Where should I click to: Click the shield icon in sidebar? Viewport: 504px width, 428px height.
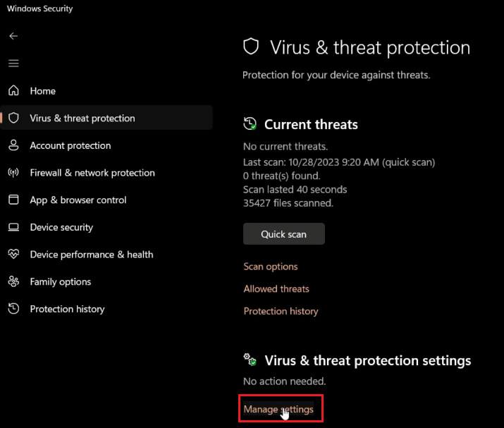click(13, 118)
